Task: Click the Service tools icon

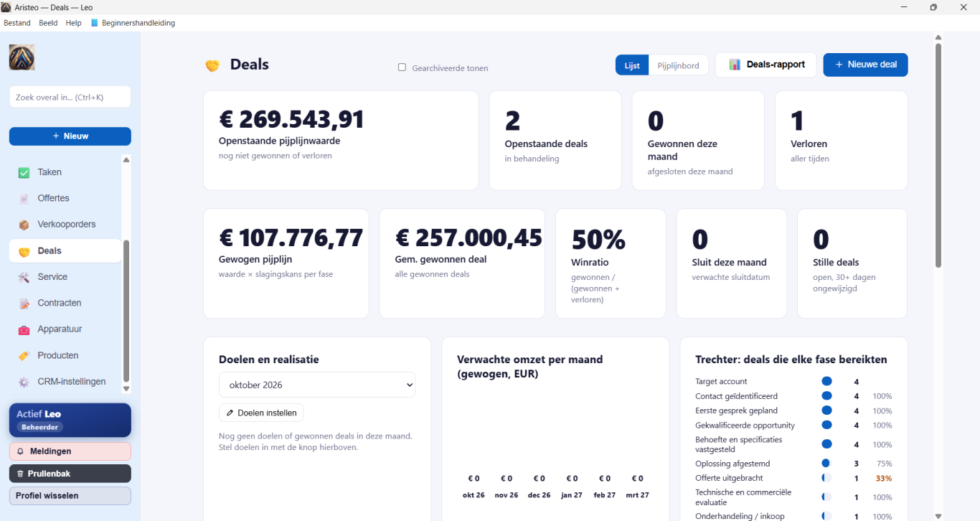Action: click(24, 277)
